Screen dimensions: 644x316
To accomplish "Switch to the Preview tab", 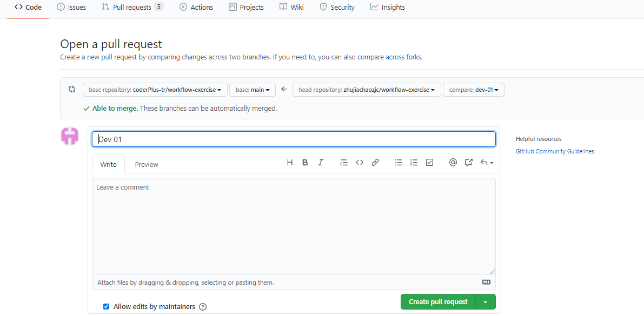I will coord(147,164).
